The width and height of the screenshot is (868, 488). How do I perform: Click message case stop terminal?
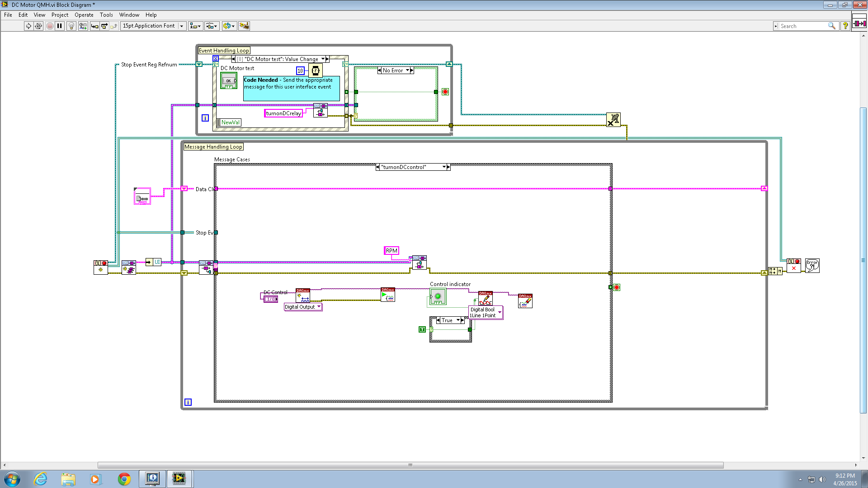click(x=617, y=287)
